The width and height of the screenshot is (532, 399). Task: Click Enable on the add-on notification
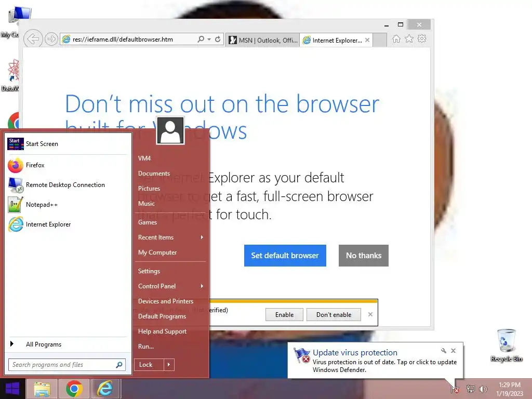pos(284,315)
